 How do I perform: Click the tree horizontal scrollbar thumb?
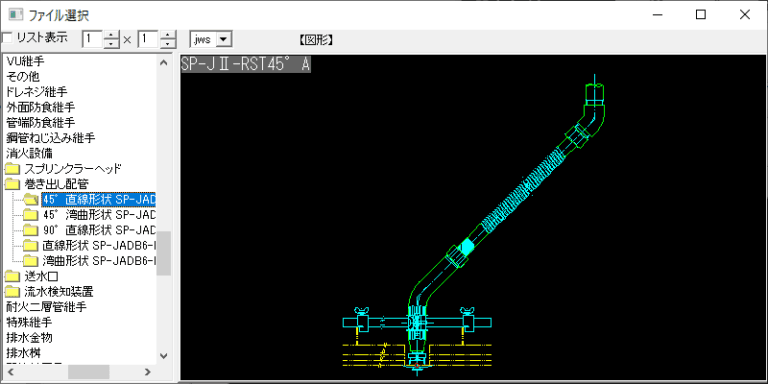(89, 372)
